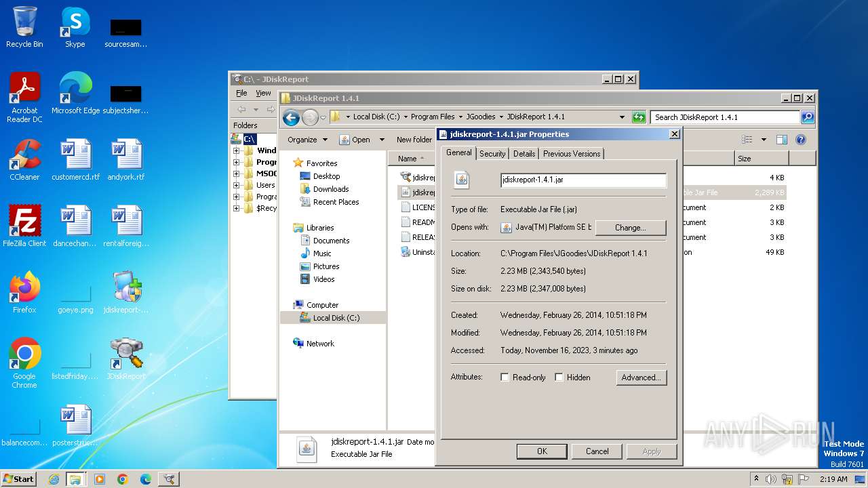Open Explorer help icon
The image size is (868, 488).
[x=800, y=140]
